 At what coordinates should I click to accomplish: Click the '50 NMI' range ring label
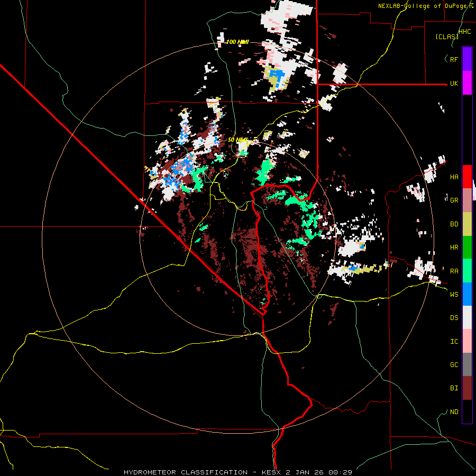(x=237, y=140)
